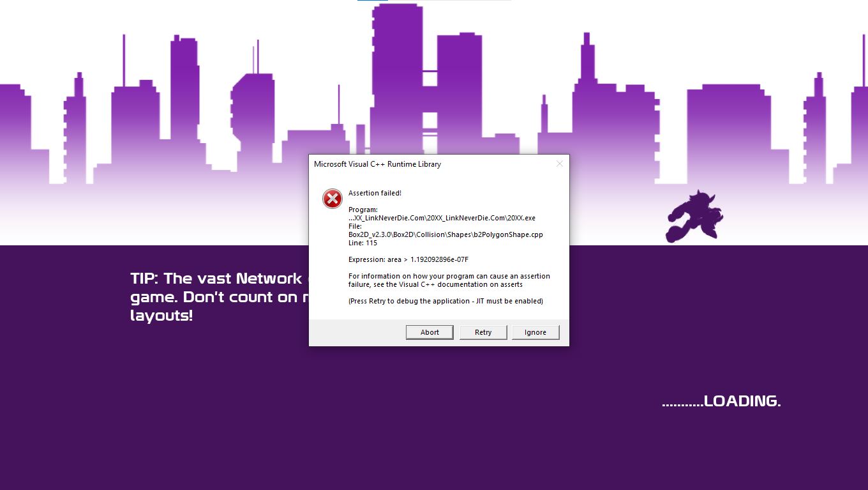Click the LOADING text indicator
Screen dimensions: 868x490
pyautogui.click(x=721, y=401)
